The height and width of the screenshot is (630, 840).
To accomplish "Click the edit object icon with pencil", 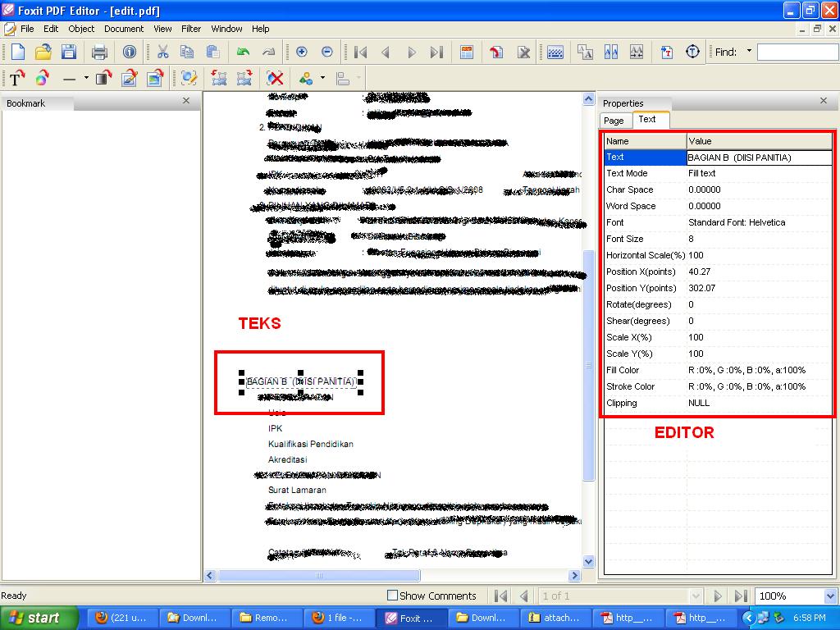I will (189, 79).
